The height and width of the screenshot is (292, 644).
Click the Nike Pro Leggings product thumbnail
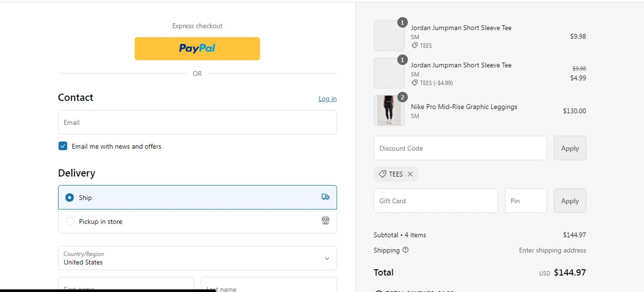[x=389, y=110]
